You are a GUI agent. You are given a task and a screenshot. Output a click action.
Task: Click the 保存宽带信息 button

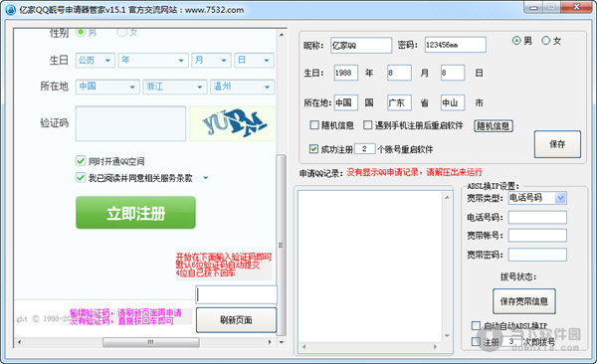(524, 301)
